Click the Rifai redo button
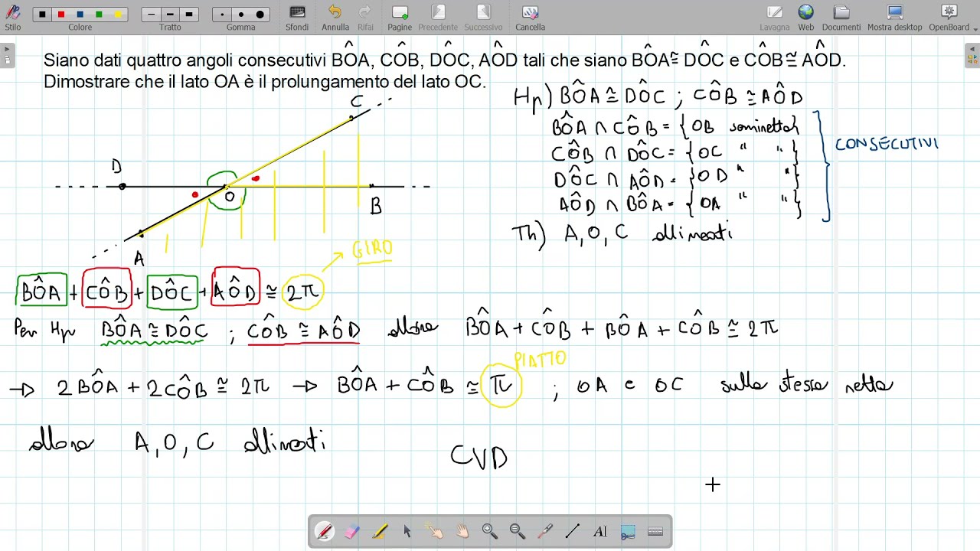The width and height of the screenshot is (980, 551). [x=365, y=17]
